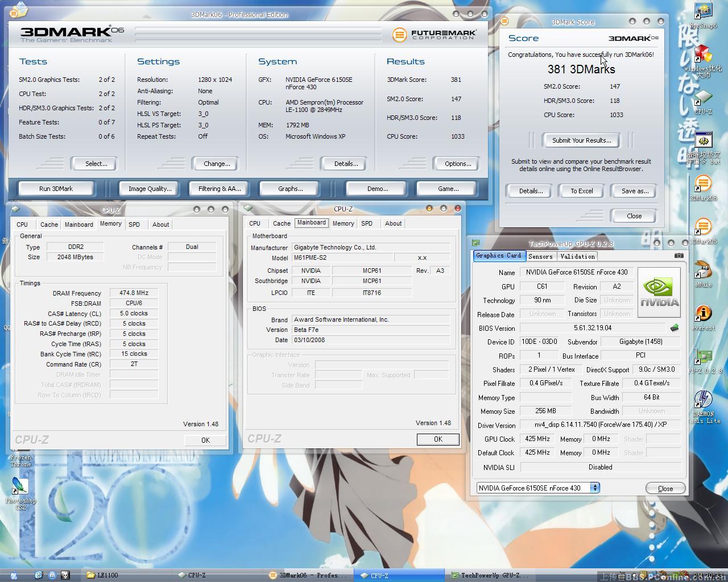Click the GPU-Z screenshot camera icon
Image resolution: width=728 pixels, height=582 pixels.
[x=679, y=256]
